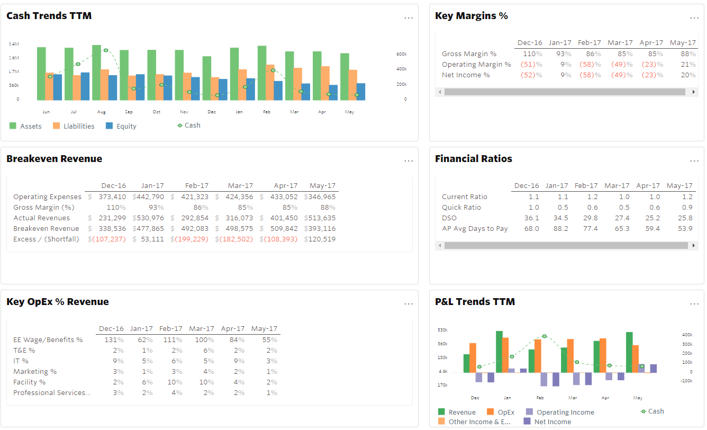Select the T&E % row label
The width and height of the screenshot is (707, 430).
[x=24, y=350]
